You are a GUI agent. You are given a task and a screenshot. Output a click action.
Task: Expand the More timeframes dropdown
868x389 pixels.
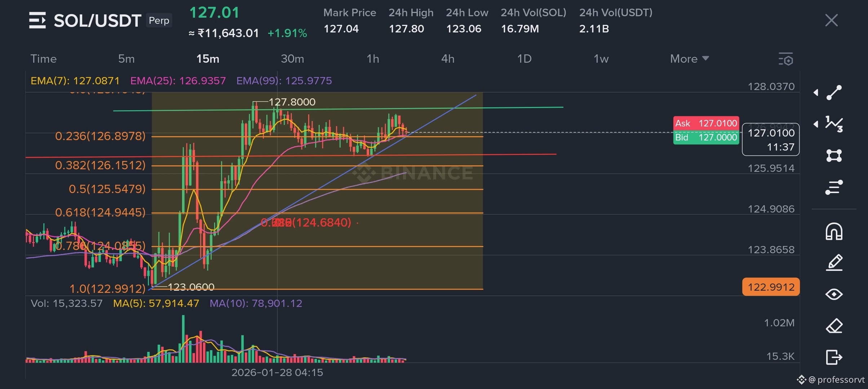point(689,59)
